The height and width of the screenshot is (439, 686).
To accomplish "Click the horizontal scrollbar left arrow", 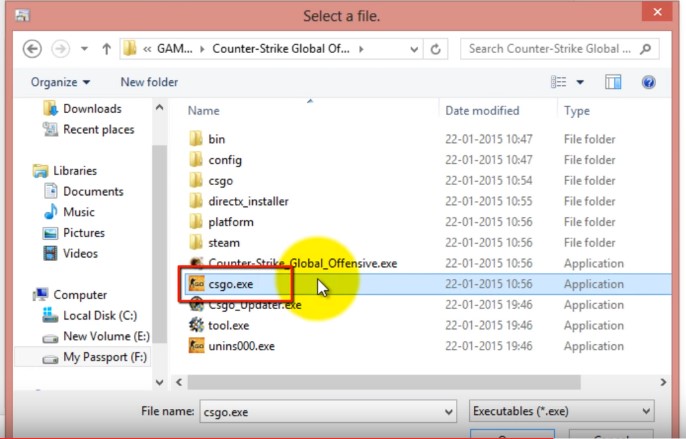I will (179, 382).
